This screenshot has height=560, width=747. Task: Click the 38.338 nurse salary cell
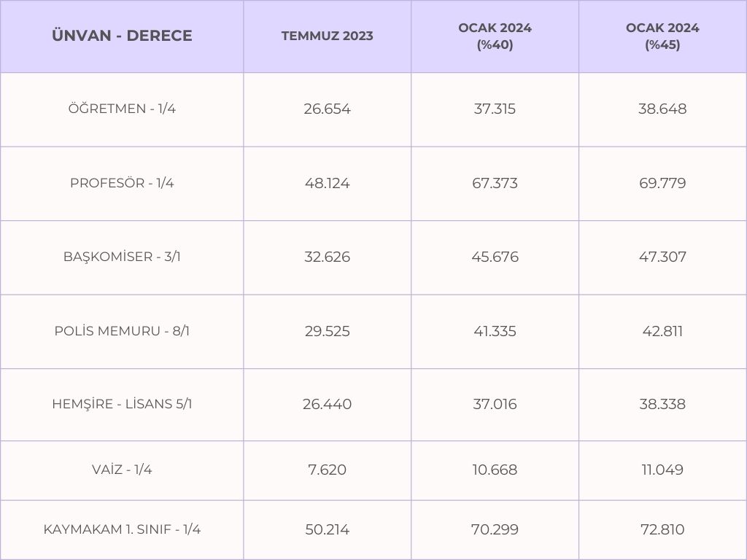click(662, 404)
